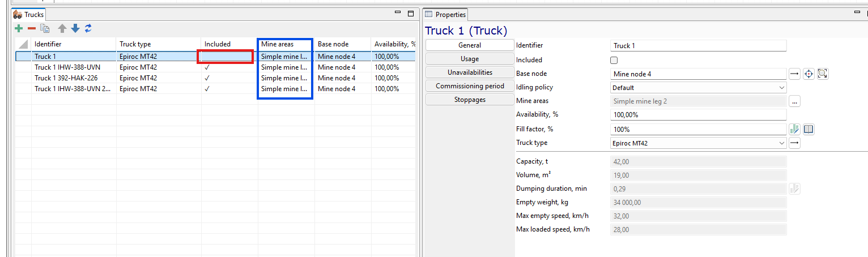This screenshot has width=868, height=257.
Task: Click the Base node input field
Action: coord(699,74)
